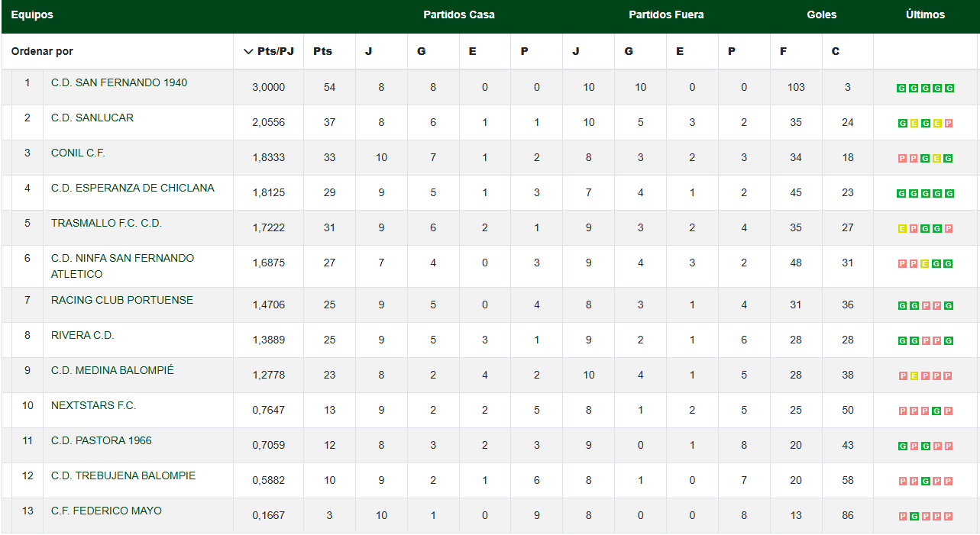Open RACING CLUB PORTUENSE team link

(121, 300)
